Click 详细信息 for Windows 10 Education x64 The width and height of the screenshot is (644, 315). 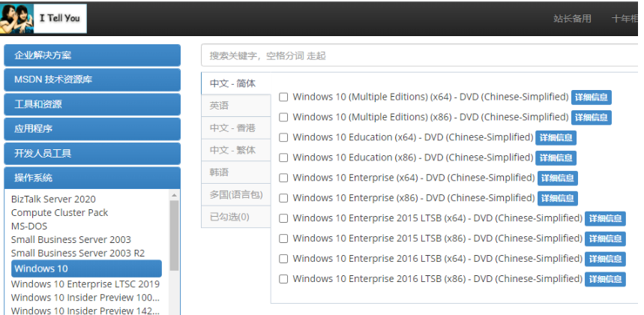556,138
